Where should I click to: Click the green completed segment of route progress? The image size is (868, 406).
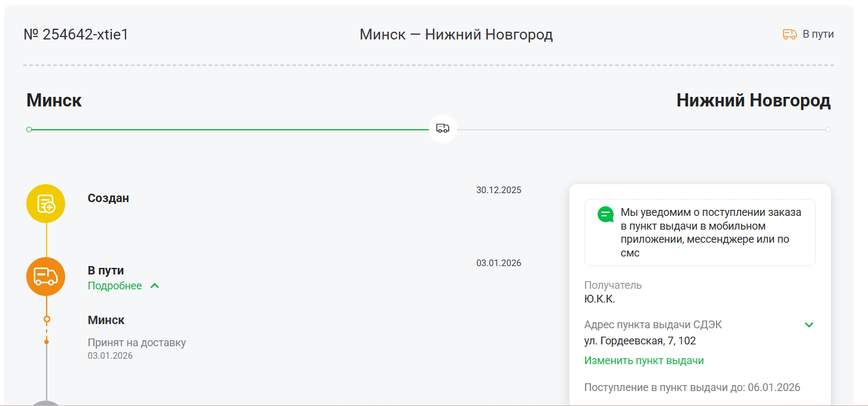227,129
